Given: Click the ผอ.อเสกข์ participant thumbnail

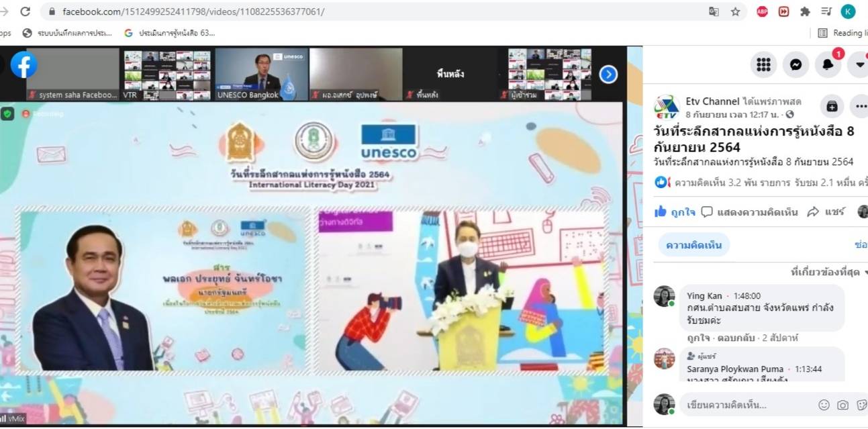Looking at the screenshot, I should coord(356,74).
